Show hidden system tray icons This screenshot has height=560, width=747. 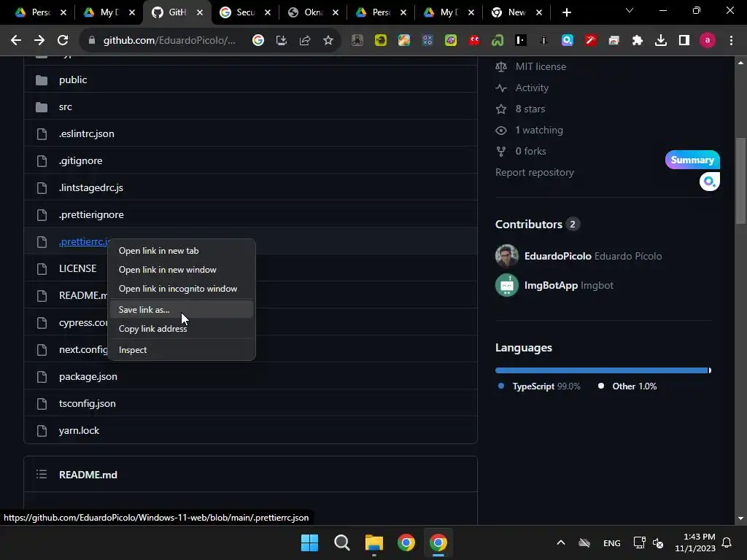561,542
